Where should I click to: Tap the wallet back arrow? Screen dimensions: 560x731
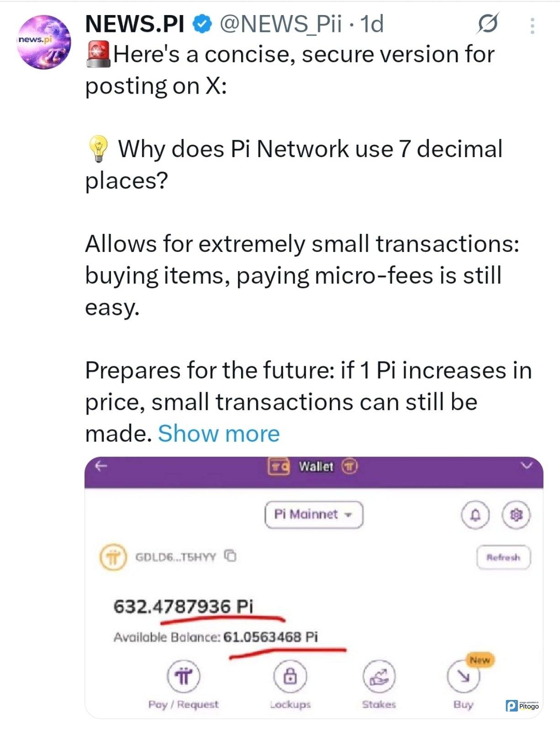pos(101,466)
